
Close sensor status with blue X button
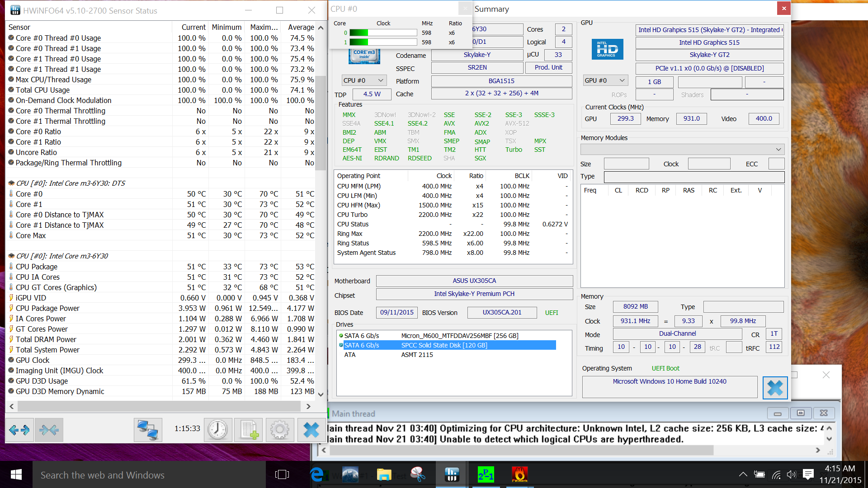(311, 430)
